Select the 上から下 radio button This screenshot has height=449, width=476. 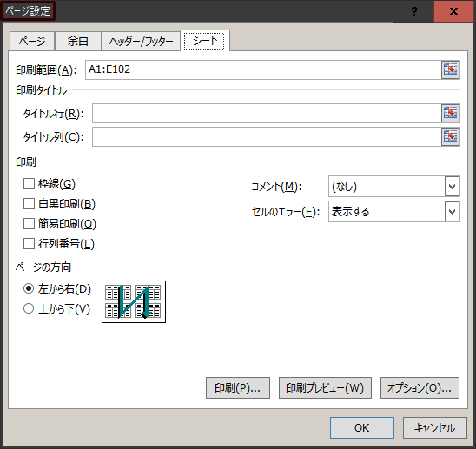pyautogui.click(x=29, y=308)
